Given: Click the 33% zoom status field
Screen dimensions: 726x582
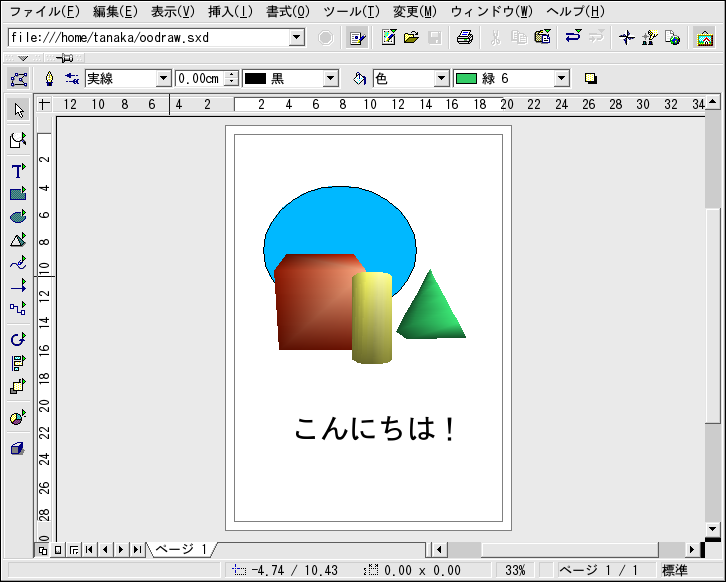Looking at the screenshot, I should (x=515, y=570).
